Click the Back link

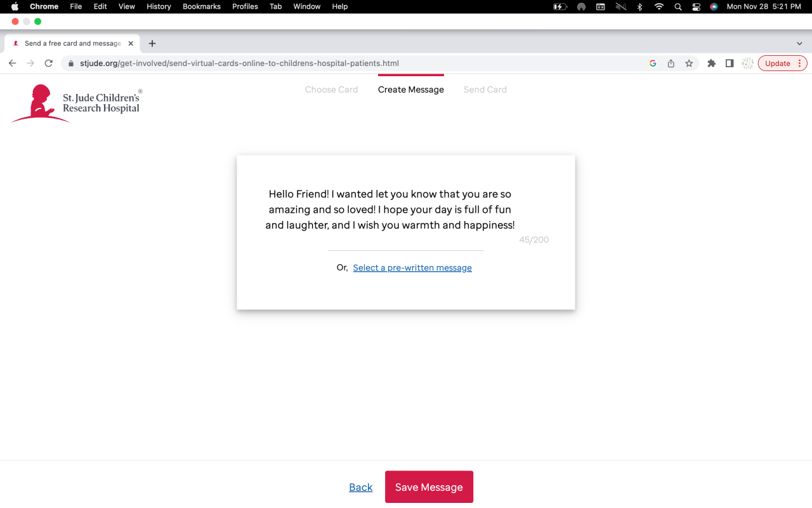coord(361,487)
